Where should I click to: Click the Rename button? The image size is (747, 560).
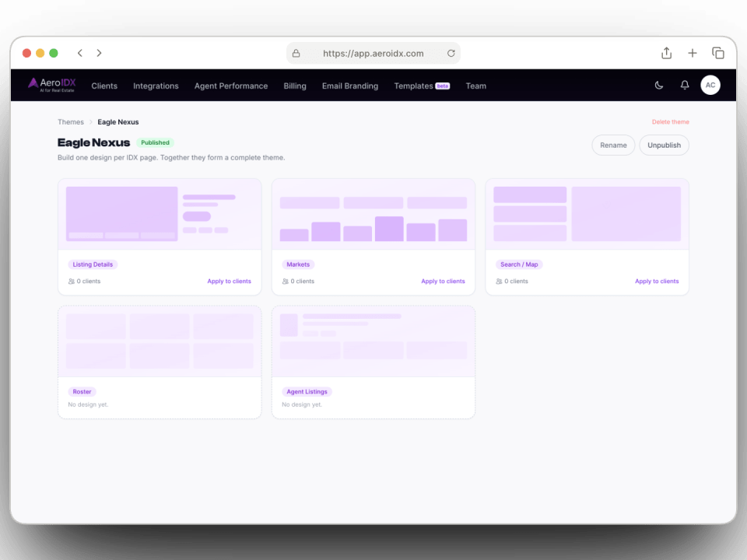click(x=613, y=145)
